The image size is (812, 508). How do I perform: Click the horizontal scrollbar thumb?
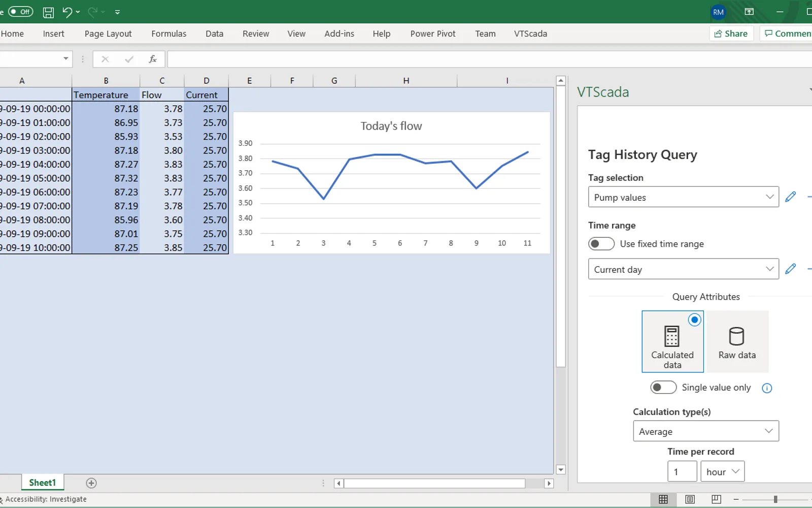(x=434, y=484)
